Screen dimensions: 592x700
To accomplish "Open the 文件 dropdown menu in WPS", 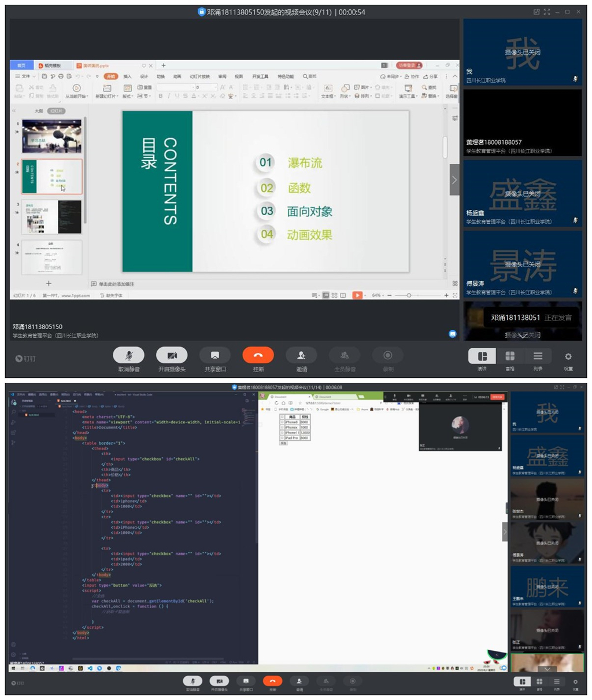I will coord(25,76).
